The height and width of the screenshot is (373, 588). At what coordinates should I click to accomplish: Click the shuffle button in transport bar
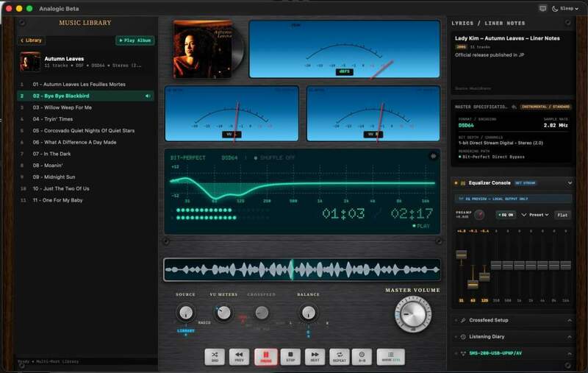pos(215,357)
